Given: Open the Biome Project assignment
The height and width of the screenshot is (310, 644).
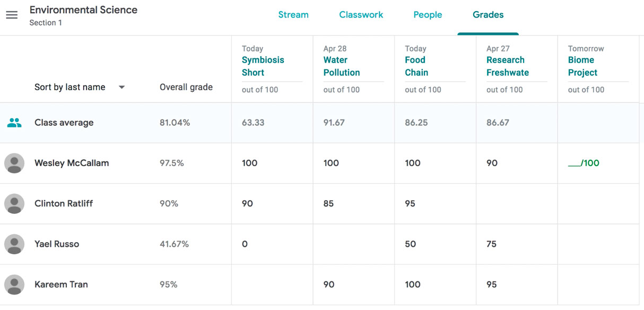Looking at the screenshot, I should pyautogui.click(x=583, y=65).
